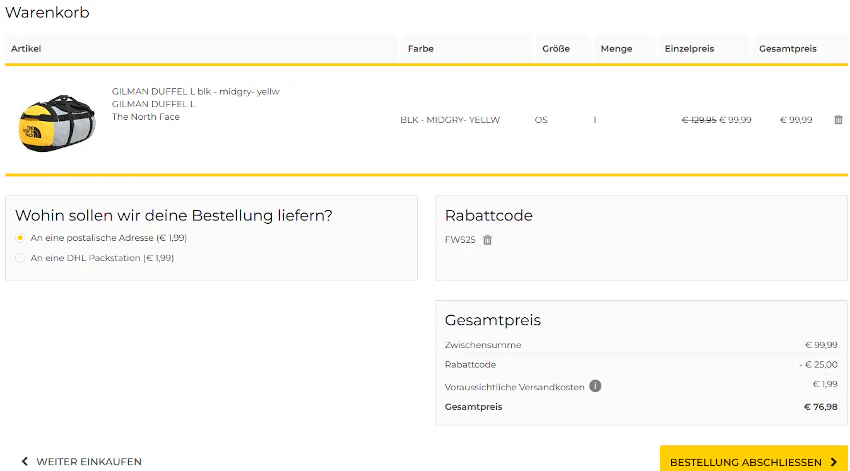Click The North Face brand name
850x471 pixels.
tap(145, 117)
